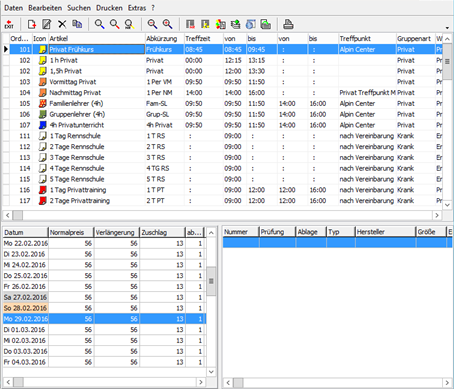Delete the record using the X icon

[x=62, y=24]
